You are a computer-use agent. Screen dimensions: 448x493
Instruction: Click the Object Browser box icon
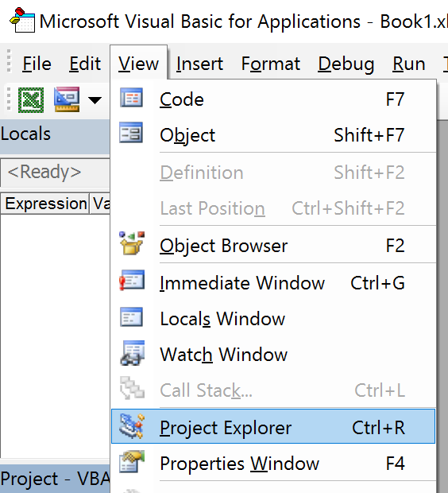click(x=132, y=243)
